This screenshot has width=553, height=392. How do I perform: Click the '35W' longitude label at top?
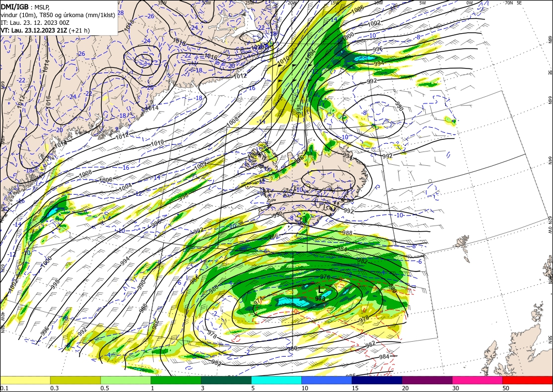click(162, 3)
